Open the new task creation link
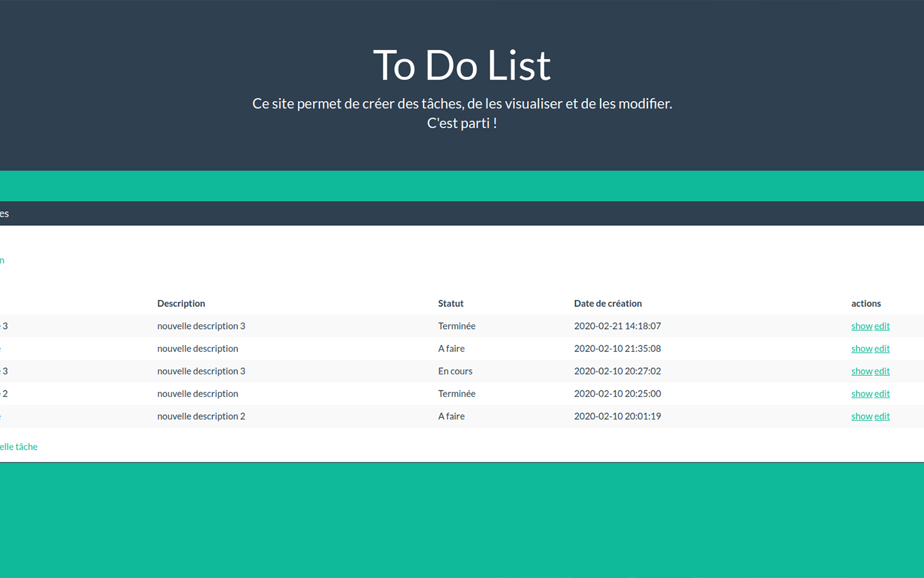The image size is (924, 578). pos(19,446)
